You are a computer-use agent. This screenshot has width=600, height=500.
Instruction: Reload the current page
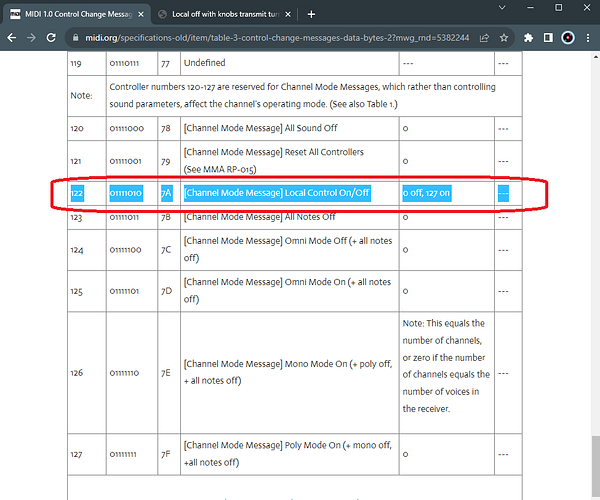pos(51,37)
